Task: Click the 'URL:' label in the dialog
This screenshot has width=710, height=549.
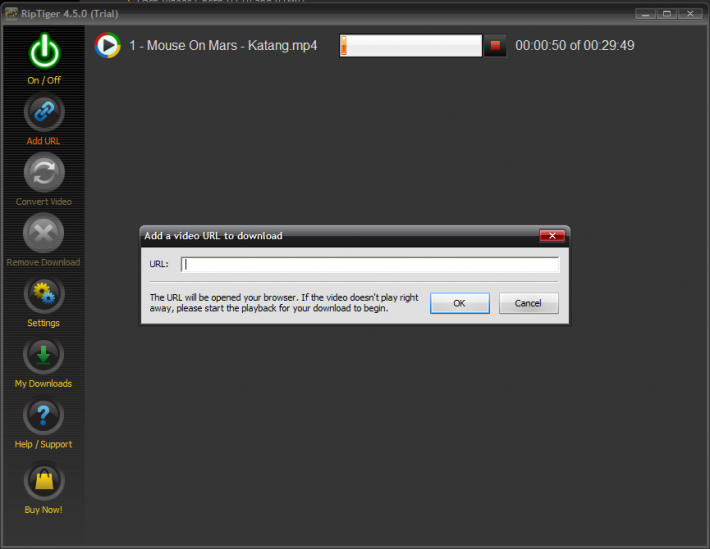Action: (x=159, y=264)
